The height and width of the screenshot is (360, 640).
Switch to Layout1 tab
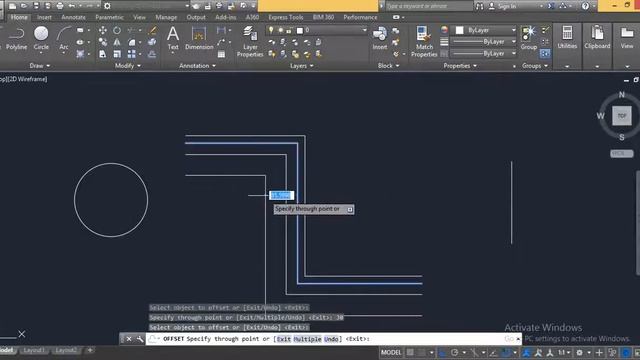pyautogui.click(x=34, y=350)
